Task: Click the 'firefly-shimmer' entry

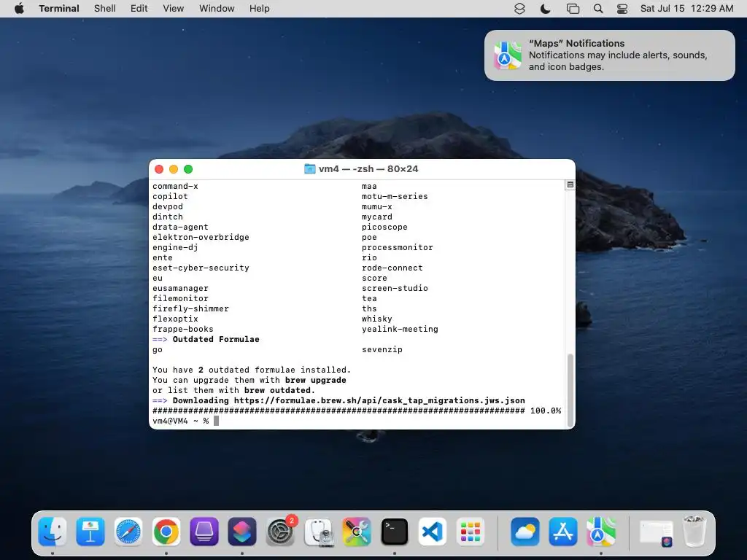Action: [190, 308]
